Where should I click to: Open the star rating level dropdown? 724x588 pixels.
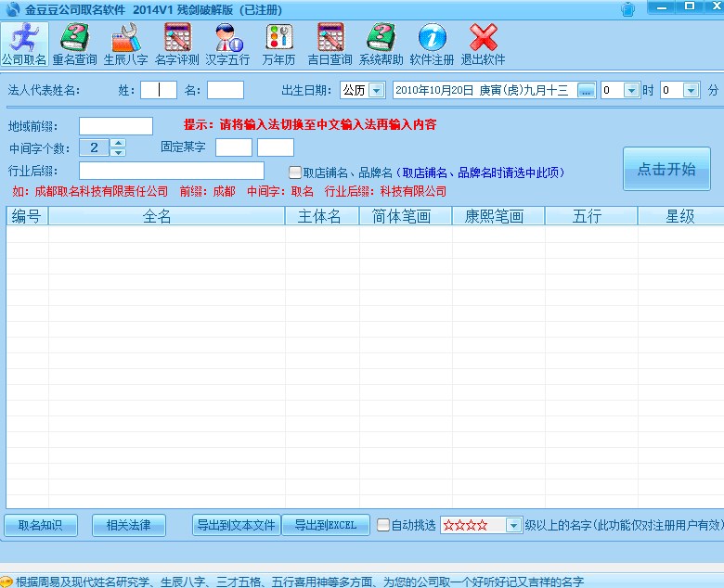(x=513, y=525)
